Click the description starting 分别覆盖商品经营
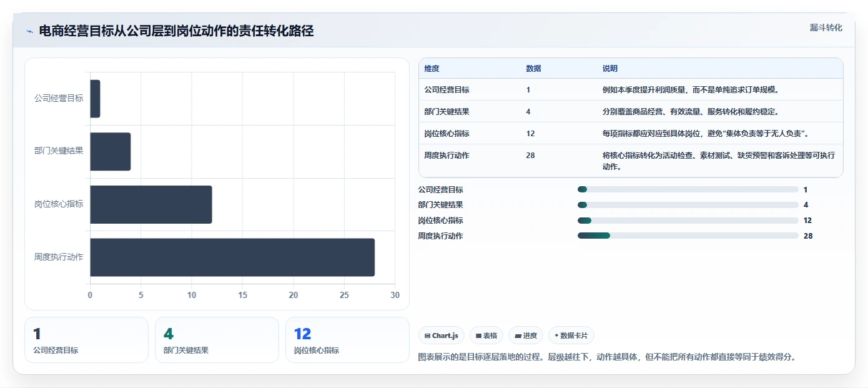 pyautogui.click(x=691, y=112)
